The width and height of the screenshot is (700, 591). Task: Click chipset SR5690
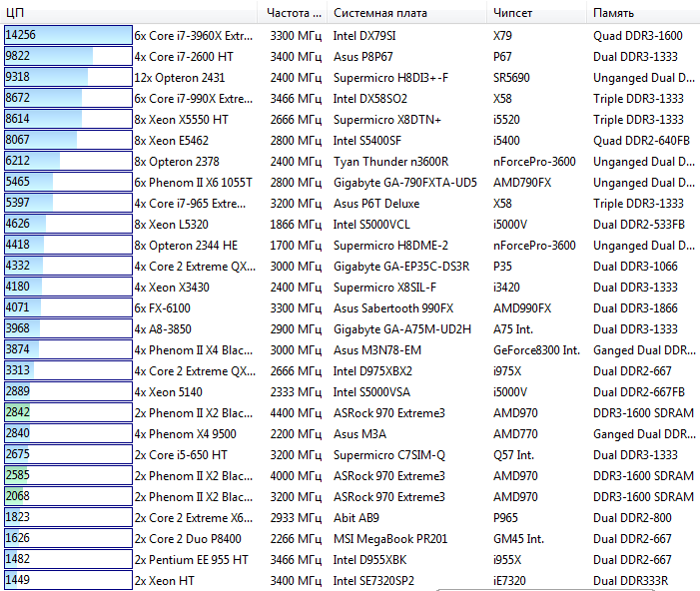511,78
